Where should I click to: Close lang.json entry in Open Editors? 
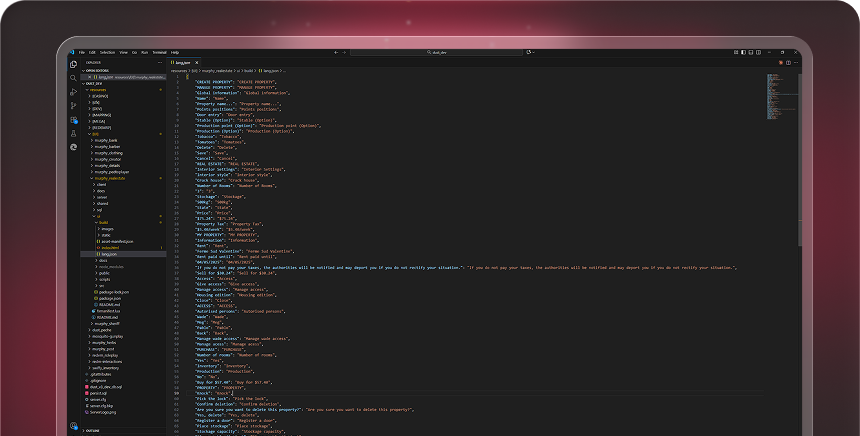(x=89, y=77)
